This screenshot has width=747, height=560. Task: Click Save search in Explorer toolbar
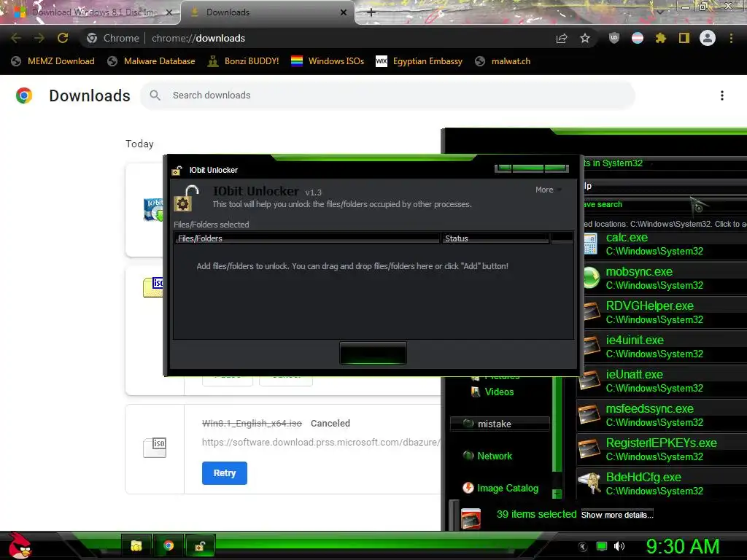coord(603,204)
